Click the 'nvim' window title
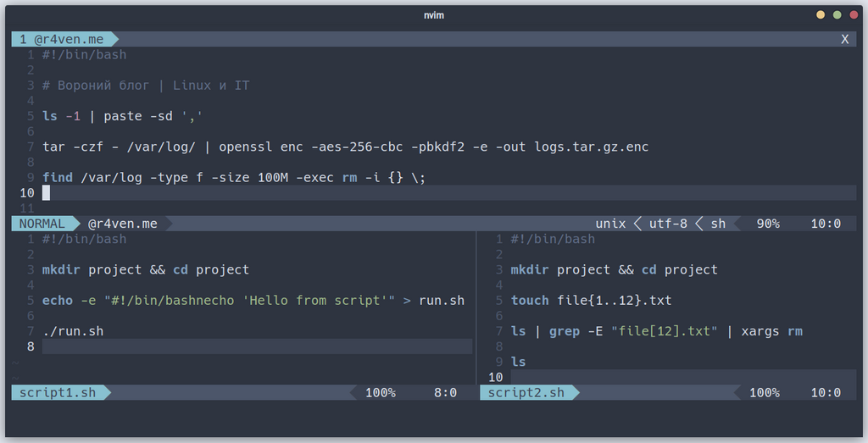Screen dimensions: 868x443 point(433,15)
